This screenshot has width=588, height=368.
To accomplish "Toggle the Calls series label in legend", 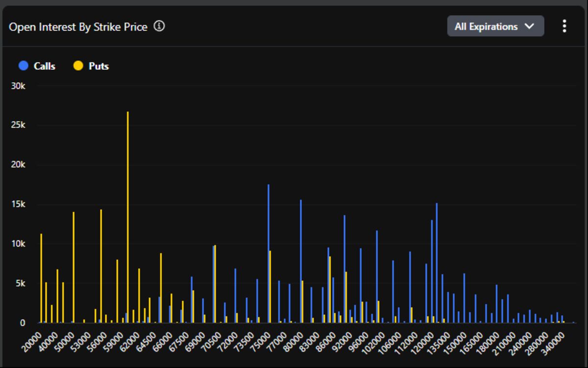I will tap(45, 66).
